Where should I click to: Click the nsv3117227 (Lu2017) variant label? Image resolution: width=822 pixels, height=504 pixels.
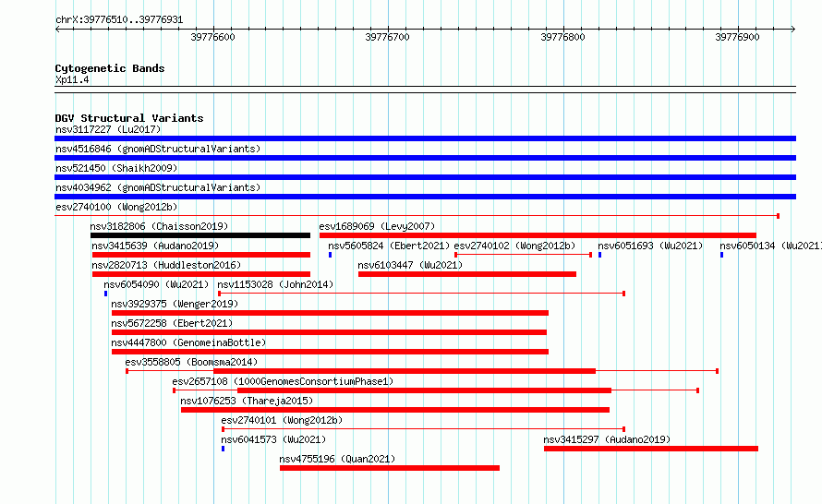[108, 129]
